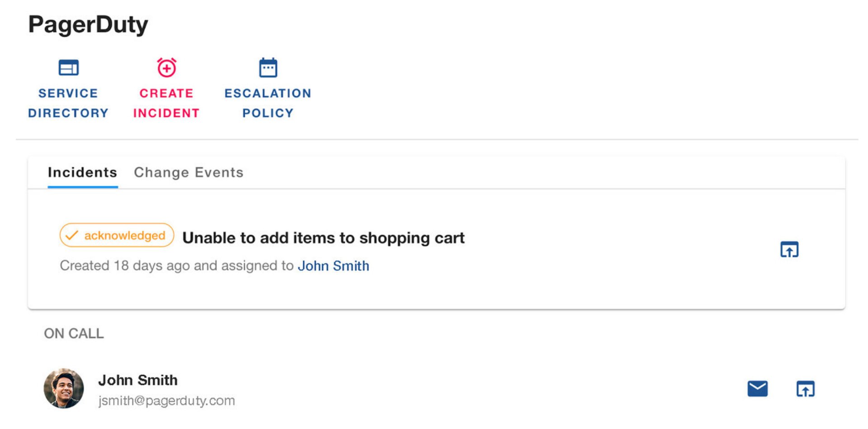The image size is (868, 429).
Task: Click John Smith's avatar photo
Action: [x=64, y=388]
